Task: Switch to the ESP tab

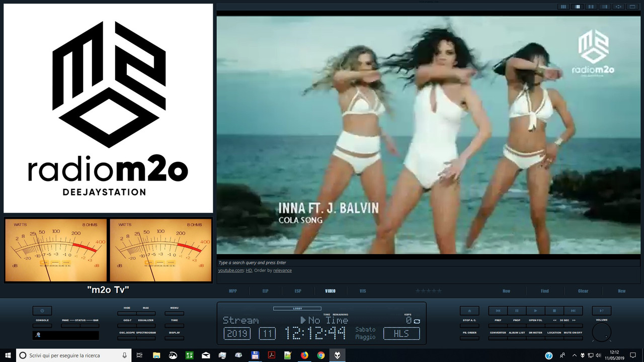Action: [x=298, y=291]
